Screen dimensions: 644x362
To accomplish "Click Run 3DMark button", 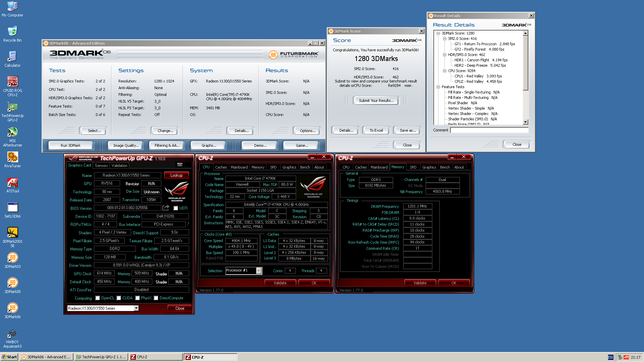I will [x=70, y=145].
